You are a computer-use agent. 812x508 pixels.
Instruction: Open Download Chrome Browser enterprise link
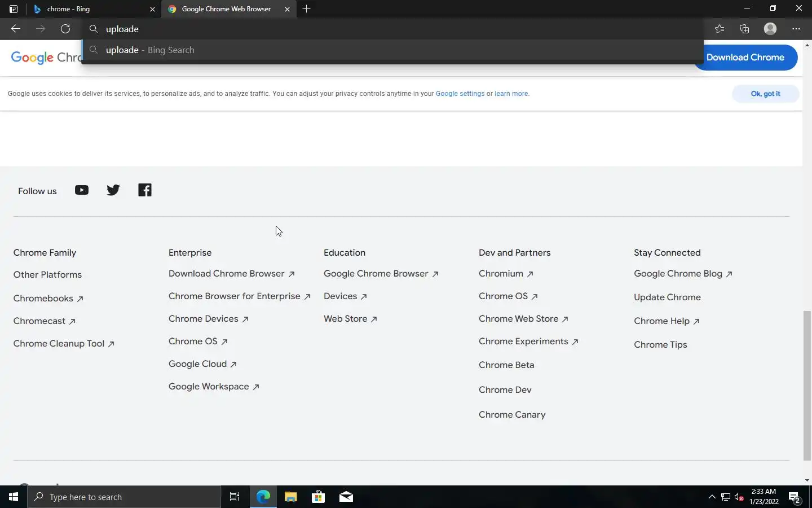click(x=232, y=274)
